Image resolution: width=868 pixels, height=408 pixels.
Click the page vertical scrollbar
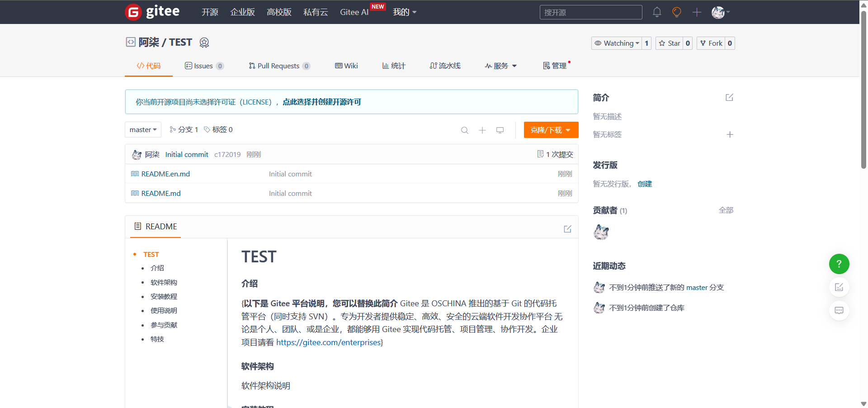(x=863, y=90)
